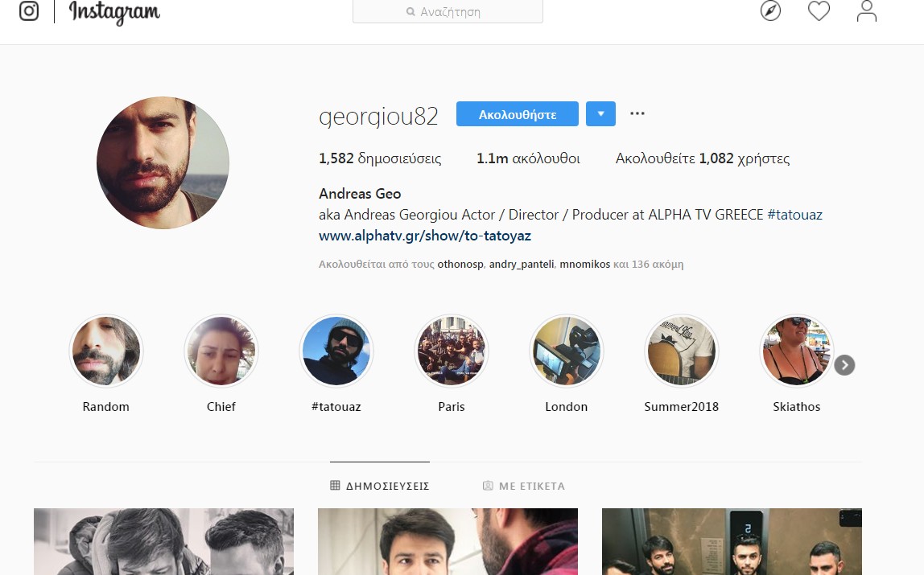Open the Random story highlight

click(x=106, y=351)
